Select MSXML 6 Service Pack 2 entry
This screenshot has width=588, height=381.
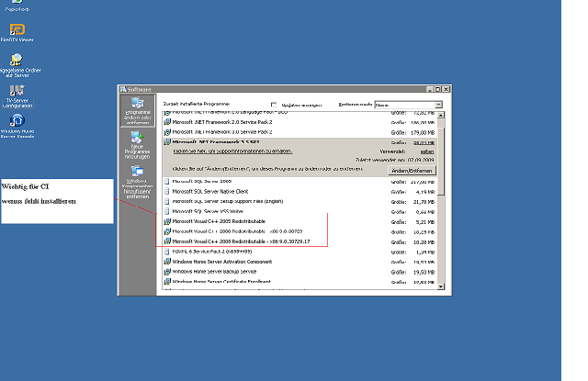pyautogui.click(x=300, y=252)
